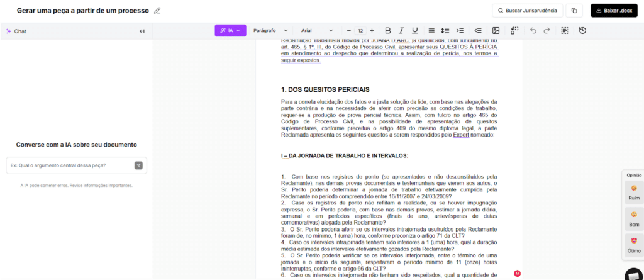Viewport: 644px width, 280px height.
Task: Toggle underline text formatting
Action: coord(415,30)
